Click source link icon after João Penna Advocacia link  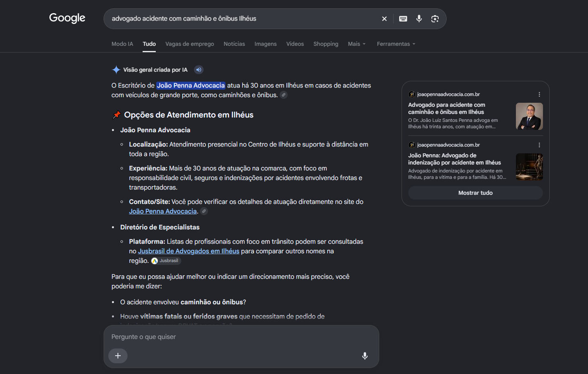[x=204, y=211]
